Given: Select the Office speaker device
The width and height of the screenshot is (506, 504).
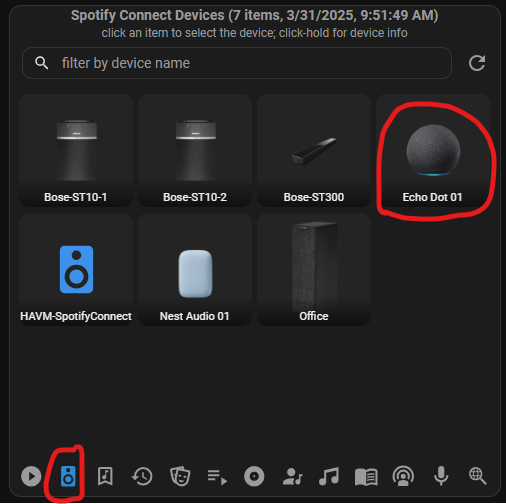Looking at the screenshot, I should click(314, 269).
